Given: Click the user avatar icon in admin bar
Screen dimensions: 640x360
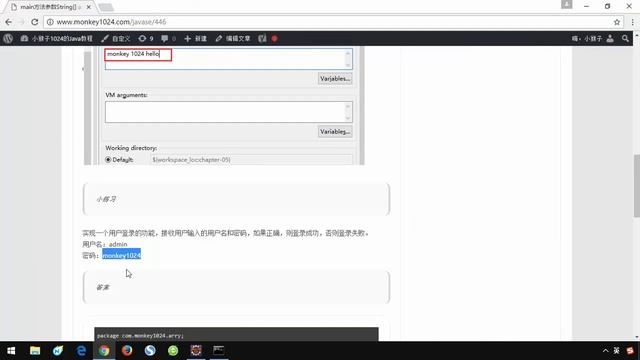Looking at the screenshot, I should (610, 38).
